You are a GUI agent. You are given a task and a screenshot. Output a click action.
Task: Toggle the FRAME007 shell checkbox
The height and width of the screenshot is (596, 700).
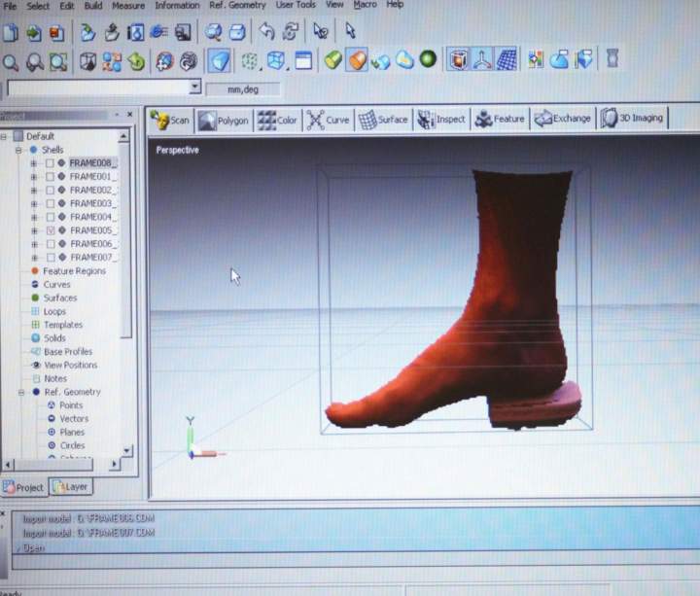coord(51,257)
